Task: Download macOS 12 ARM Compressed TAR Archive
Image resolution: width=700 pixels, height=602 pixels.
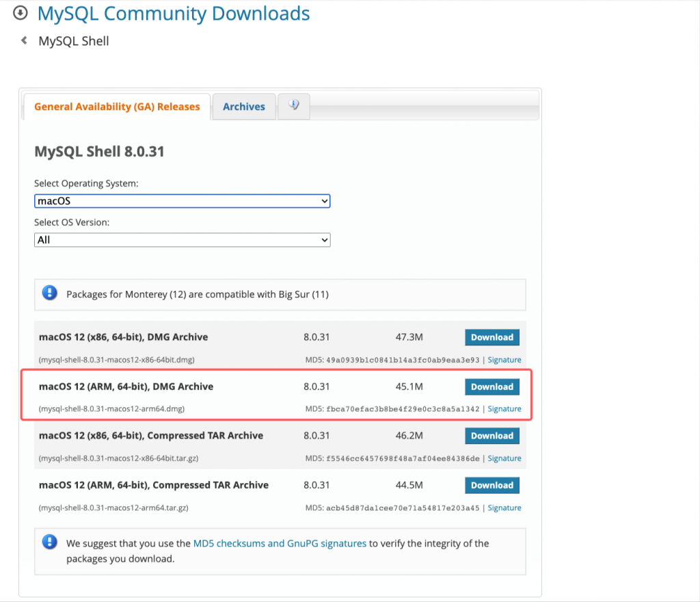Action: 492,486
